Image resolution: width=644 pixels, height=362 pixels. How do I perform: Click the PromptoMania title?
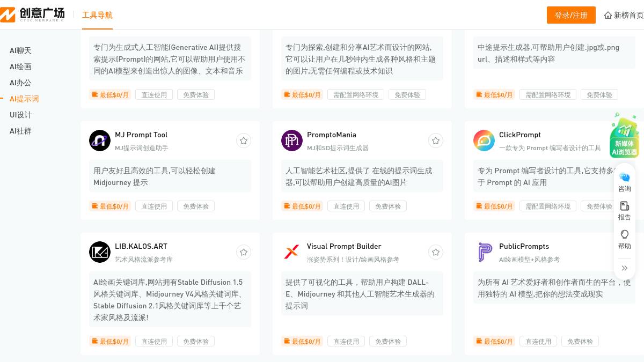coord(332,135)
